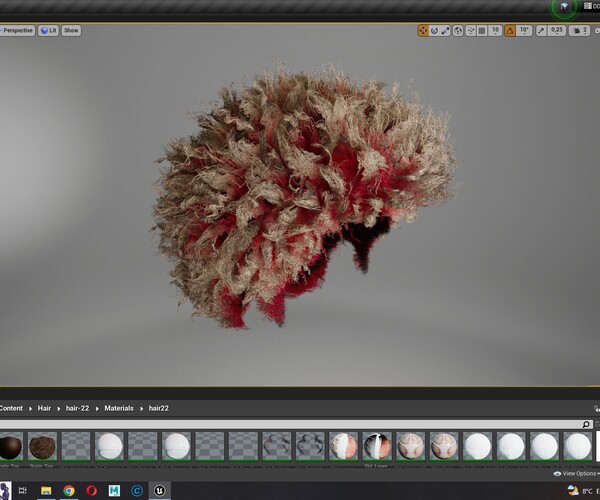Viewport: 600px width, 500px height.
Task: Go to hair-22 folder in breadcrumb
Action: [x=77, y=408]
